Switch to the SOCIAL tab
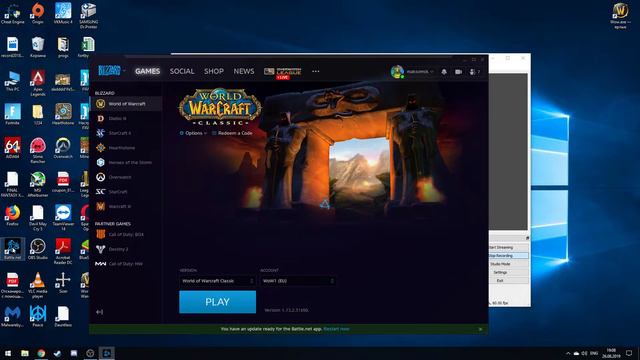 (182, 71)
